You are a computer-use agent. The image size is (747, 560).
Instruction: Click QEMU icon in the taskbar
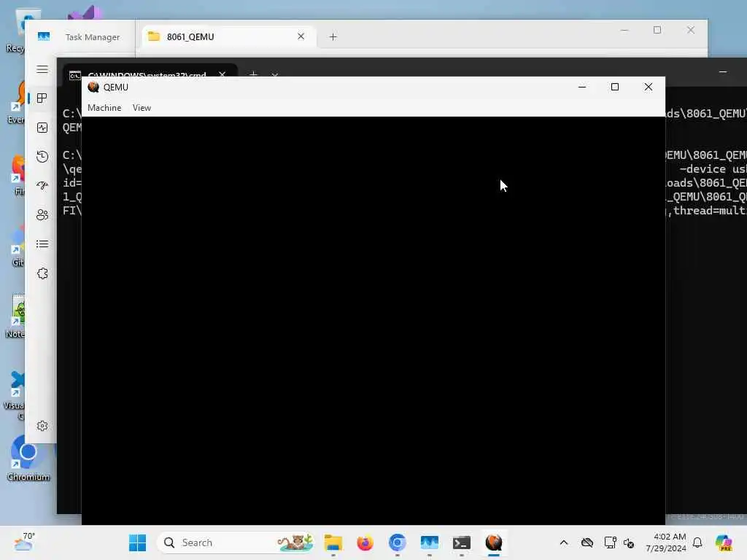coord(494,542)
